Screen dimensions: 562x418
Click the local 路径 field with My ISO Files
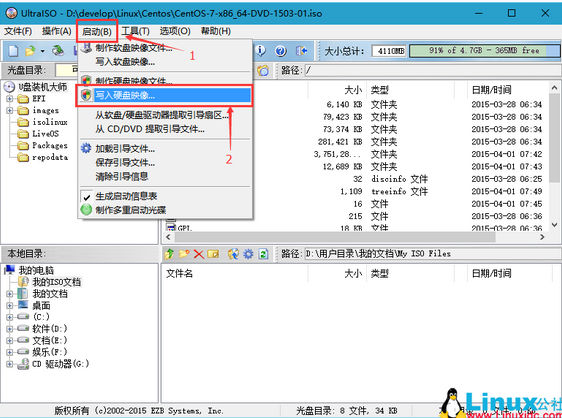click(x=432, y=254)
